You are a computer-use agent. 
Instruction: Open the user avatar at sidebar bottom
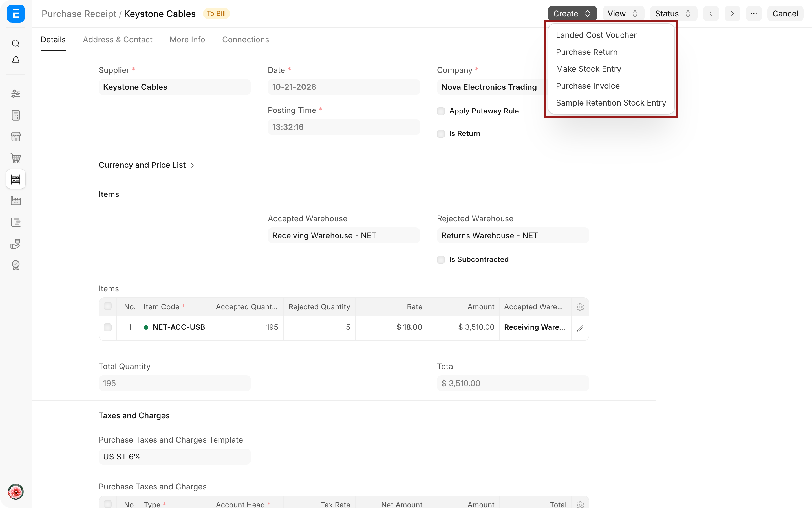coord(16,492)
